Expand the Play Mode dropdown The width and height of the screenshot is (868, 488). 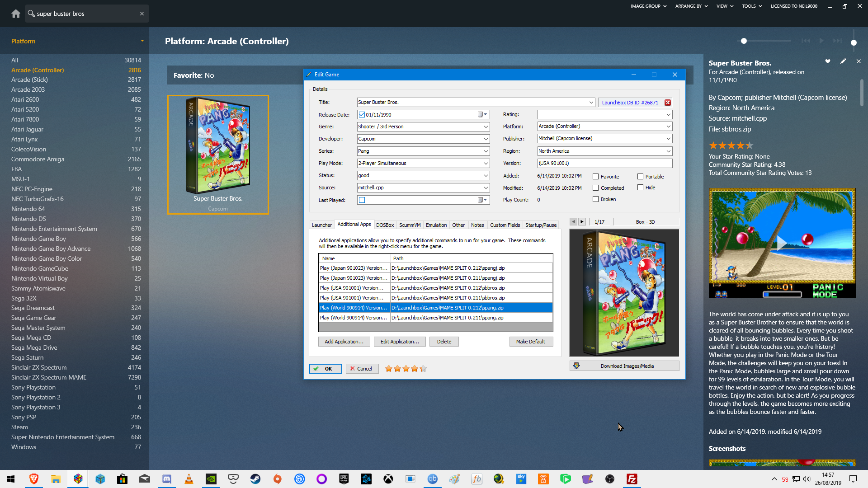(486, 164)
